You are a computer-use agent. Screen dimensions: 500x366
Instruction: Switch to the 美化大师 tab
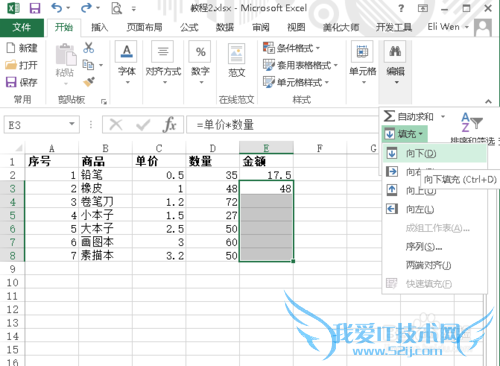point(341,27)
